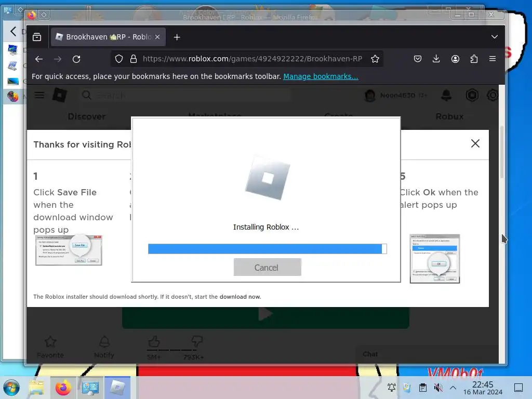Click the muted volume tray icon
Viewport: 532px width, 399px height.
click(x=438, y=388)
